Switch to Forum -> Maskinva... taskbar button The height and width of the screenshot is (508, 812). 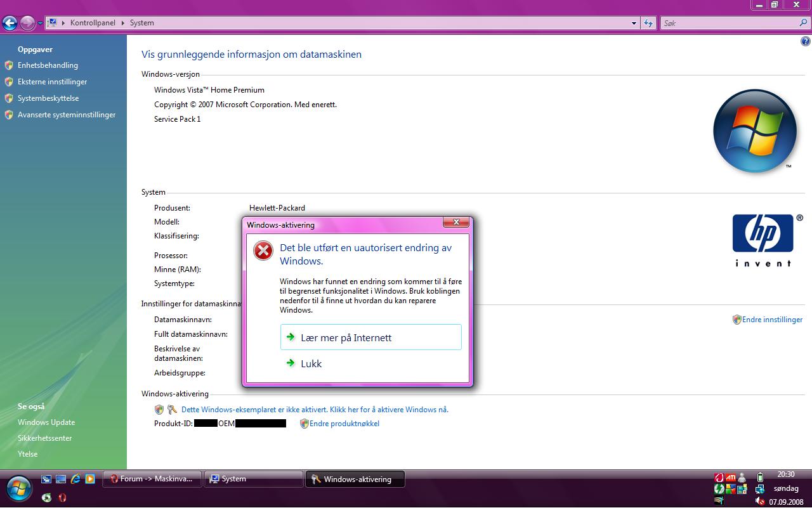[x=152, y=479]
